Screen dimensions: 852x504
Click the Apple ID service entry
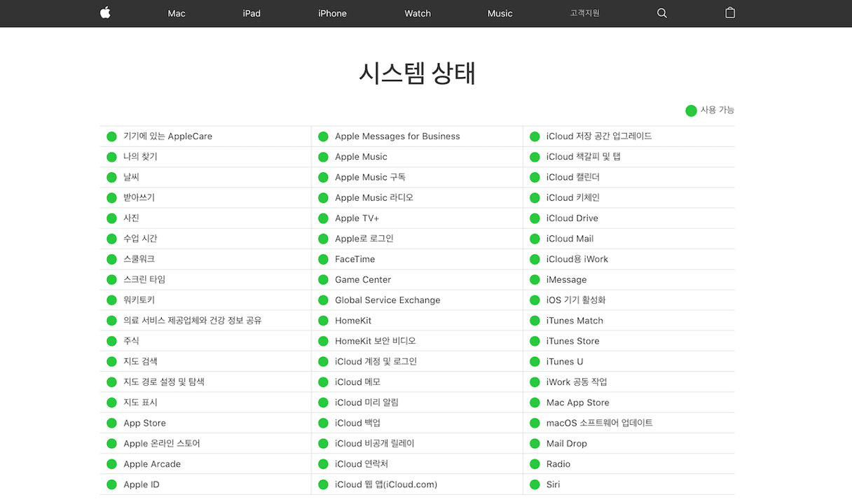(x=141, y=484)
